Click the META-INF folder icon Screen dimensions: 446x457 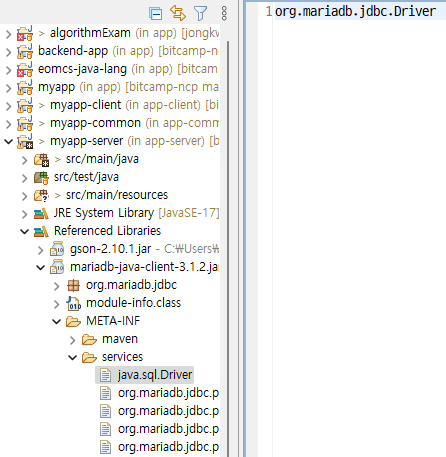point(73,322)
